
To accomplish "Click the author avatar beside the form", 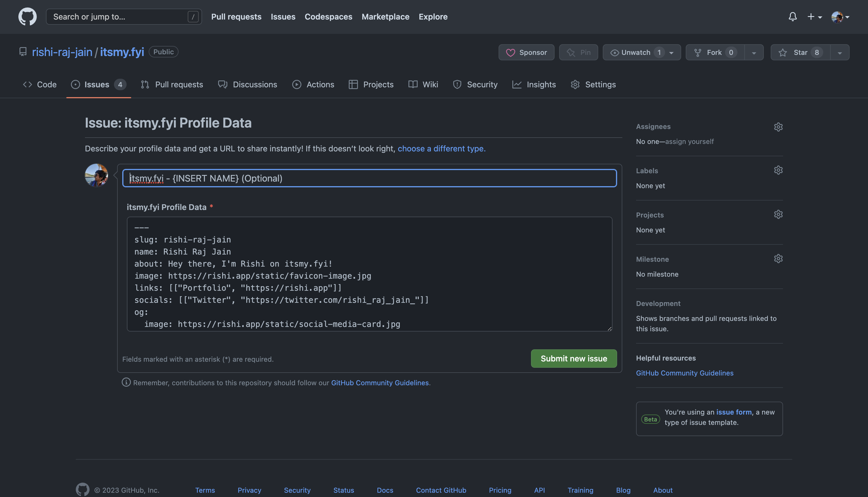I will point(96,175).
